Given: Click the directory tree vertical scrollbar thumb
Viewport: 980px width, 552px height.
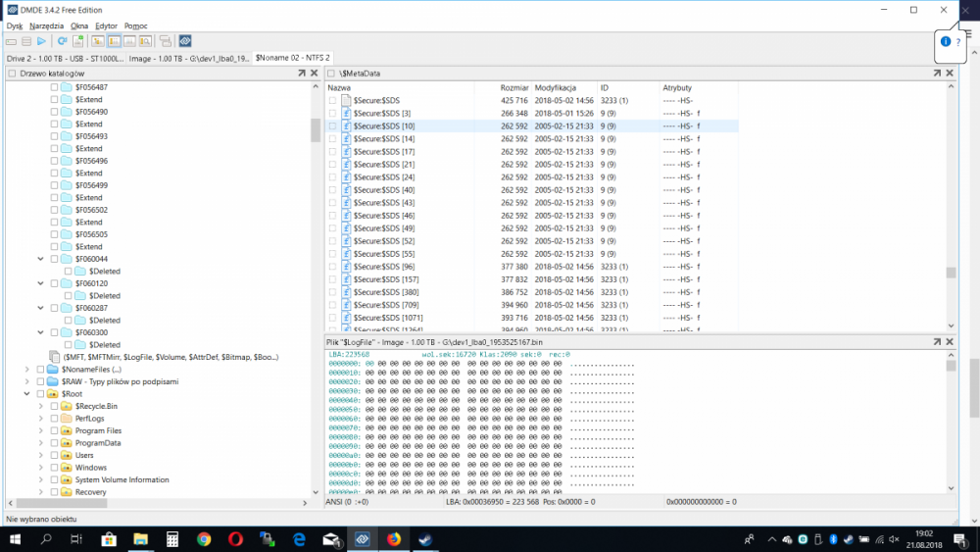Looking at the screenshot, I should [x=316, y=130].
